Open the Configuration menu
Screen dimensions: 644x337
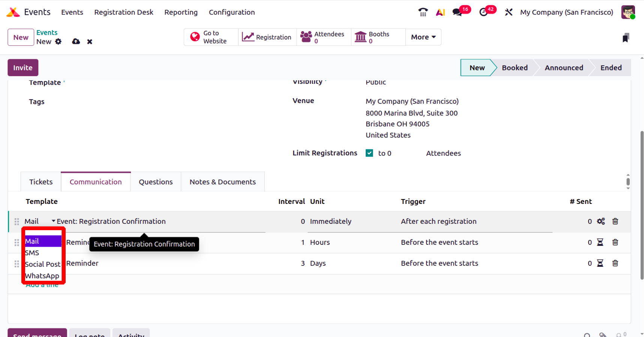(x=231, y=12)
